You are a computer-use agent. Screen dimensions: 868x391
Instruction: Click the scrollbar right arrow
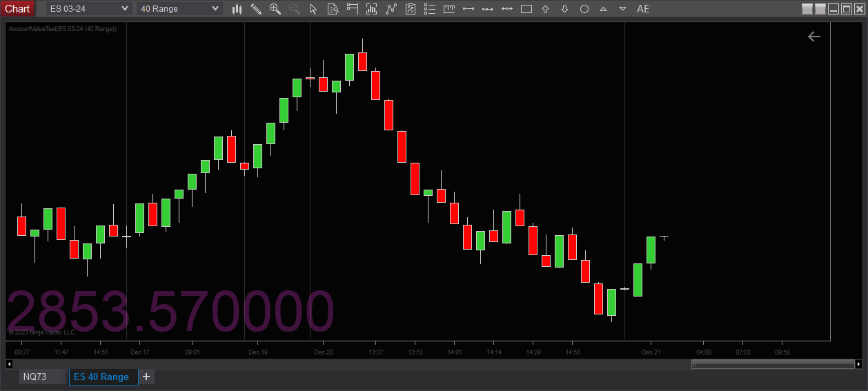pos(858,363)
